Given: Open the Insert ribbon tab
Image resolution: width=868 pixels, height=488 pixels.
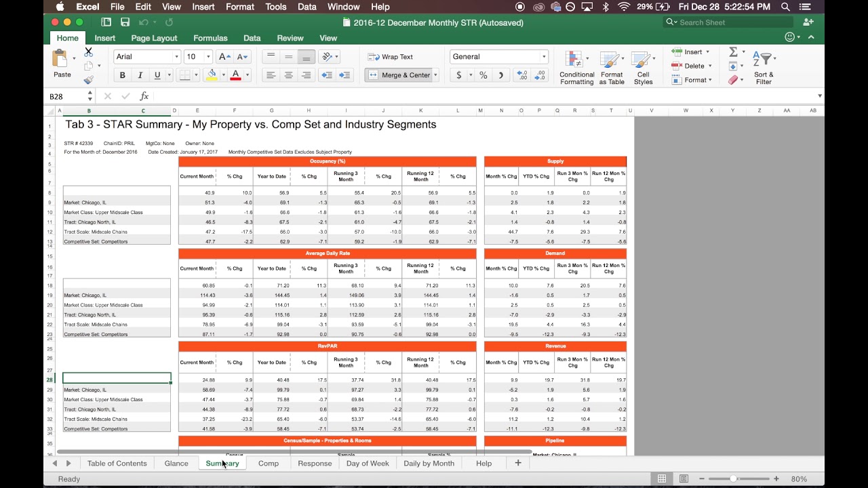Looking at the screenshot, I should click(x=104, y=38).
